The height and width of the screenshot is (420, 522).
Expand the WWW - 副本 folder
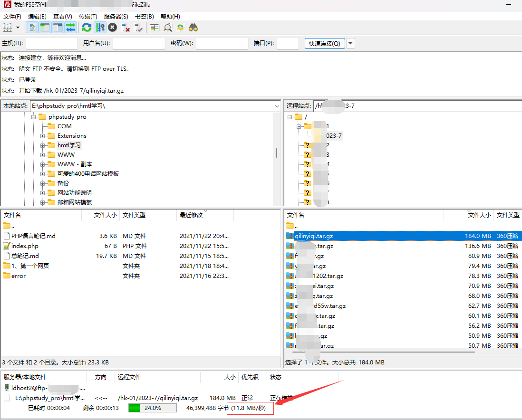click(x=43, y=164)
